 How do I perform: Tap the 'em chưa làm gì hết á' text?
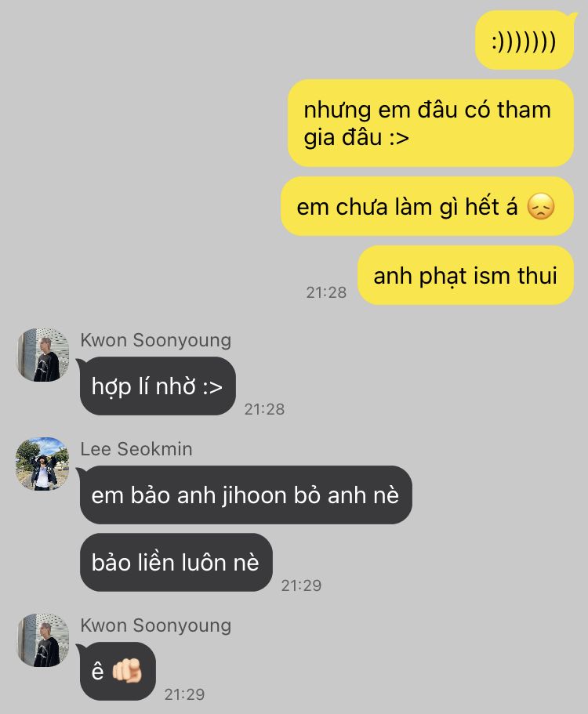pyautogui.click(x=407, y=207)
